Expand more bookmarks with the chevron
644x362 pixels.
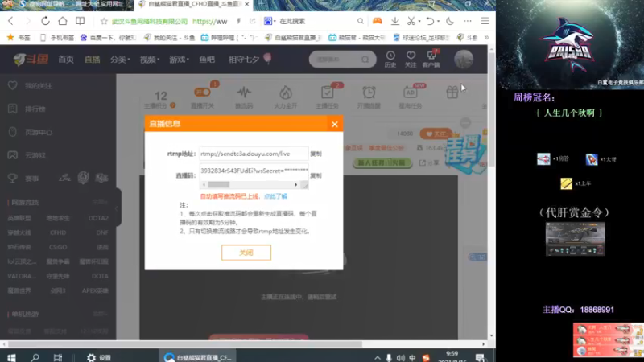pyautogui.click(x=487, y=37)
